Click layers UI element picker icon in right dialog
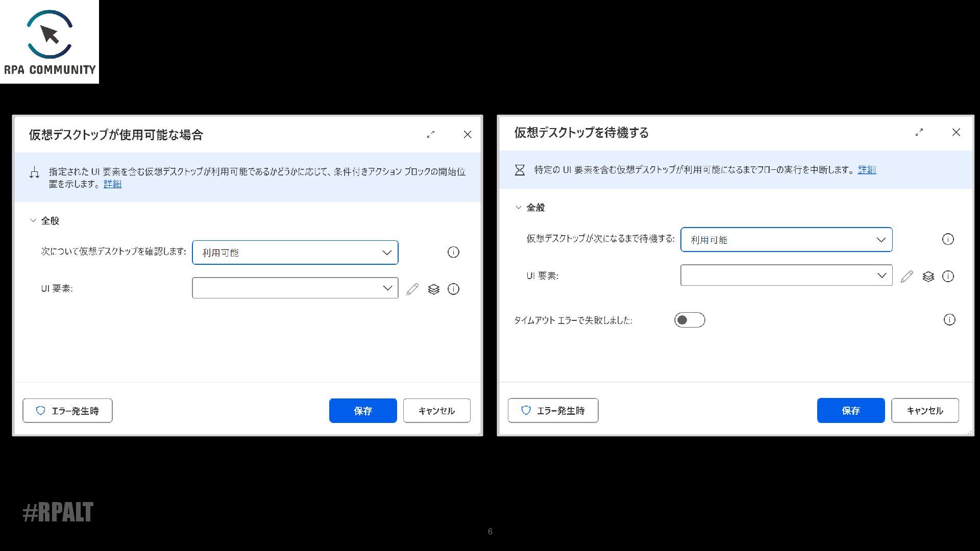Image resolution: width=980 pixels, height=551 pixels. (928, 277)
